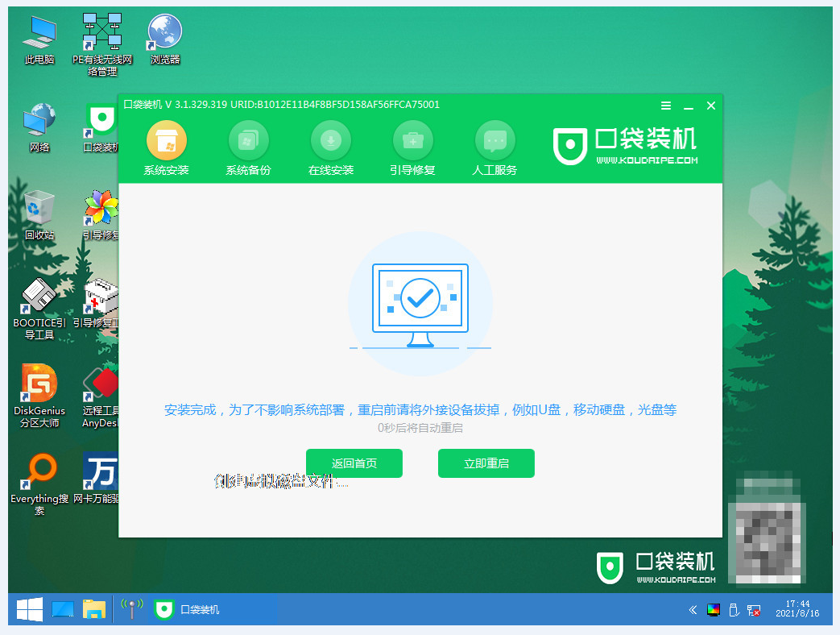Open BOOTICE引导工具 shortcut
This screenshot has width=840, height=635.
[39, 309]
